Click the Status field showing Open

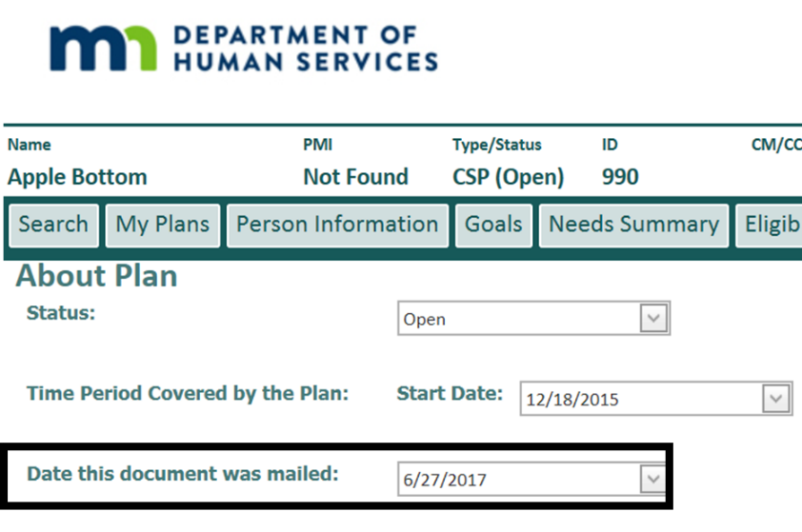coord(519,319)
